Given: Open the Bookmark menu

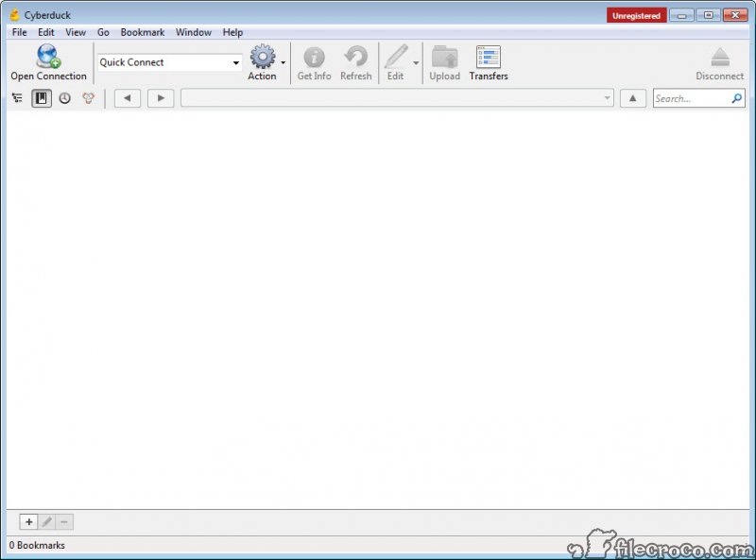Looking at the screenshot, I should point(143,32).
